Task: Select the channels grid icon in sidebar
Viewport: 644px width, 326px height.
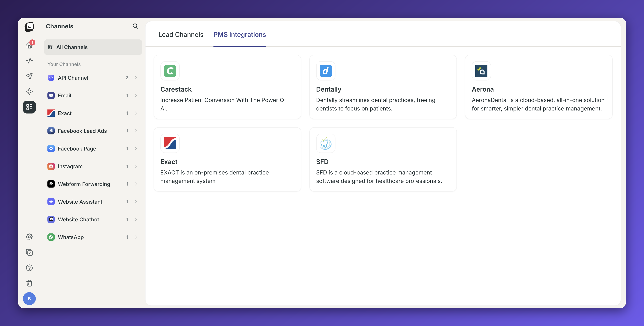Action: (29, 107)
